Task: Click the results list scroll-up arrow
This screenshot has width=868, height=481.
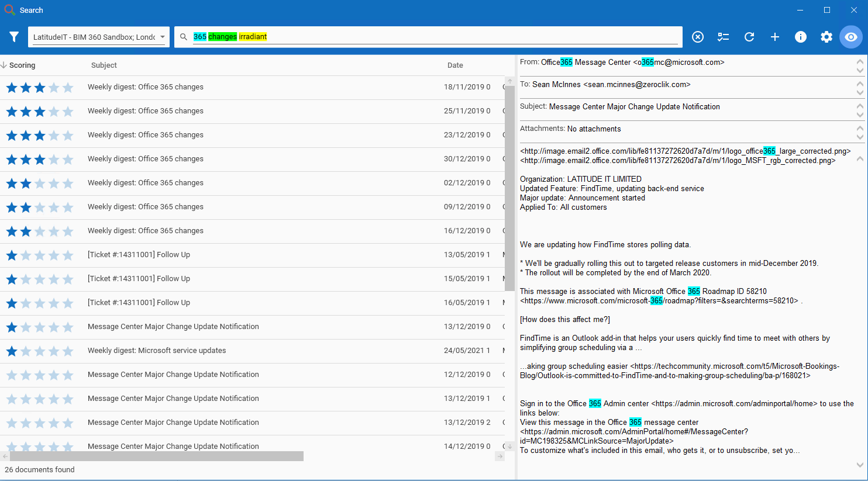Action: click(x=509, y=81)
